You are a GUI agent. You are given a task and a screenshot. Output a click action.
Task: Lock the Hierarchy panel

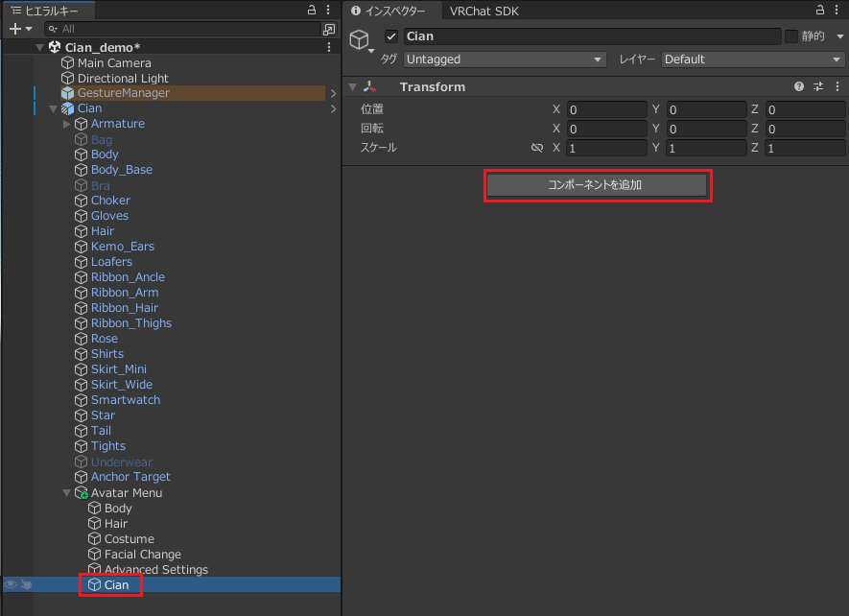(x=312, y=10)
